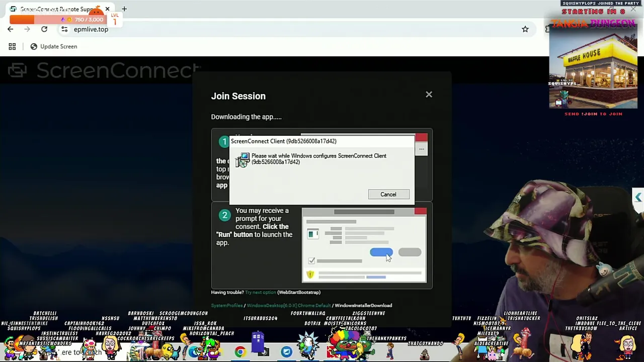
Task: Click the WebStartBootstrap text
Action: [x=299, y=292]
